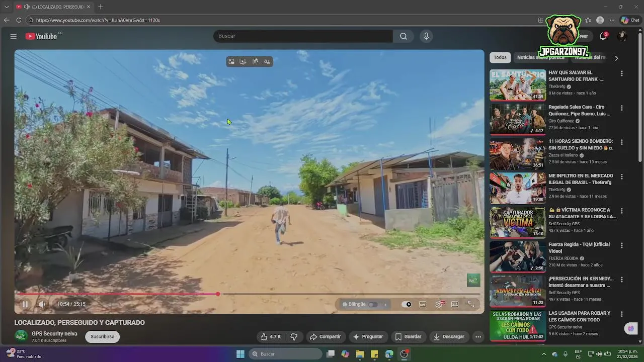
Task: Click the first icon in video overlay toolbar
Action: click(231, 61)
